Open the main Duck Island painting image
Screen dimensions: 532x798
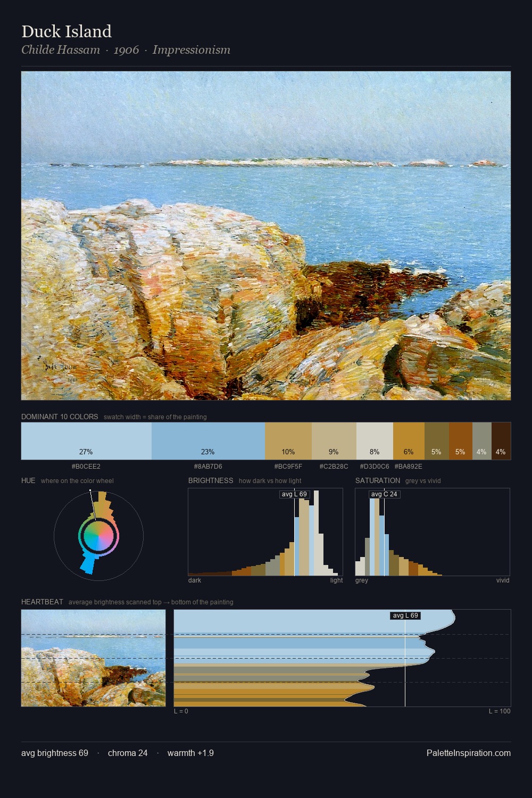tap(266, 236)
